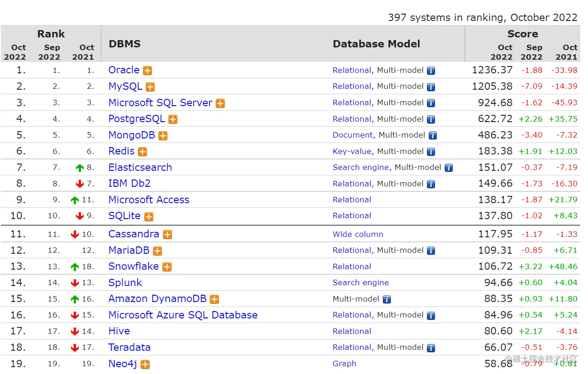Open the Hive link
Screen dimensions: 588x374
click(x=119, y=331)
